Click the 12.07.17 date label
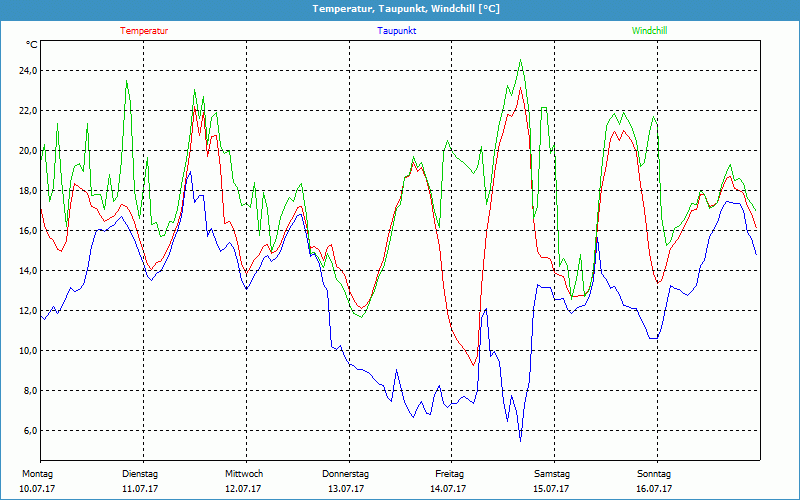Image resolution: width=800 pixels, height=500 pixels. (x=243, y=489)
